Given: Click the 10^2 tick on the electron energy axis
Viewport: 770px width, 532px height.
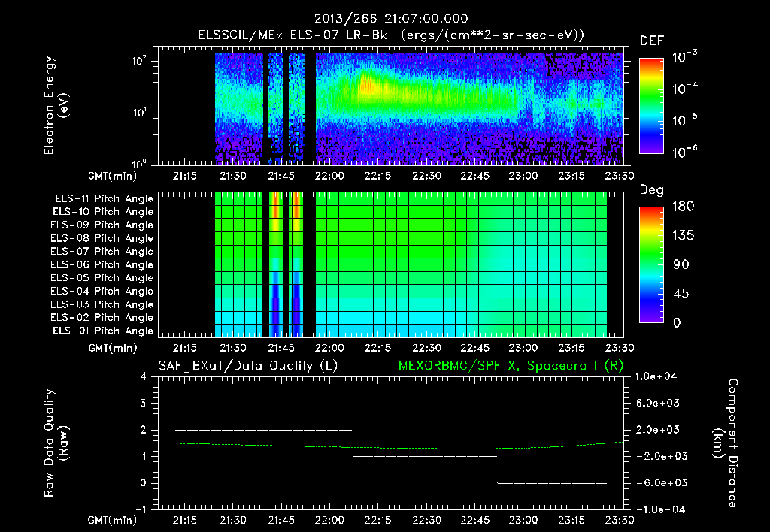Looking at the screenshot, I should pos(139,62).
